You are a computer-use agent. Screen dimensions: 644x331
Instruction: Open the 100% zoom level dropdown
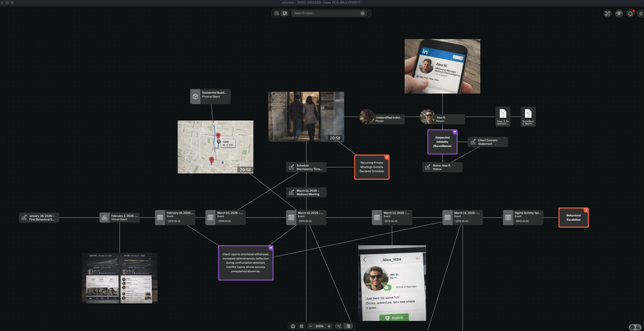coord(319,326)
